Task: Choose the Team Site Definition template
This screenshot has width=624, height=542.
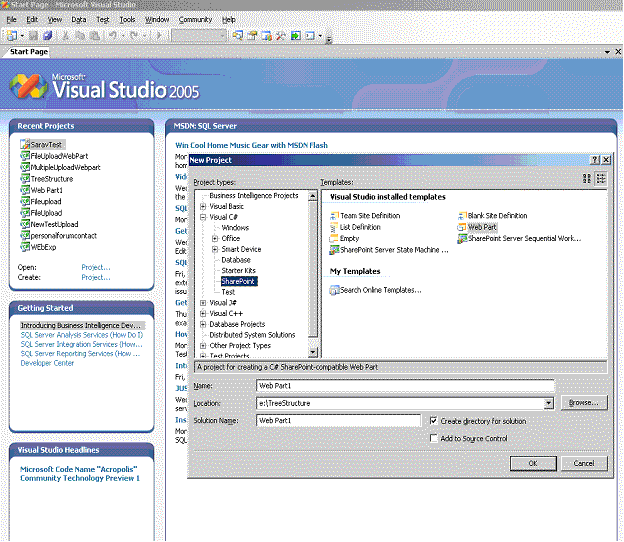Action: [365, 216]
